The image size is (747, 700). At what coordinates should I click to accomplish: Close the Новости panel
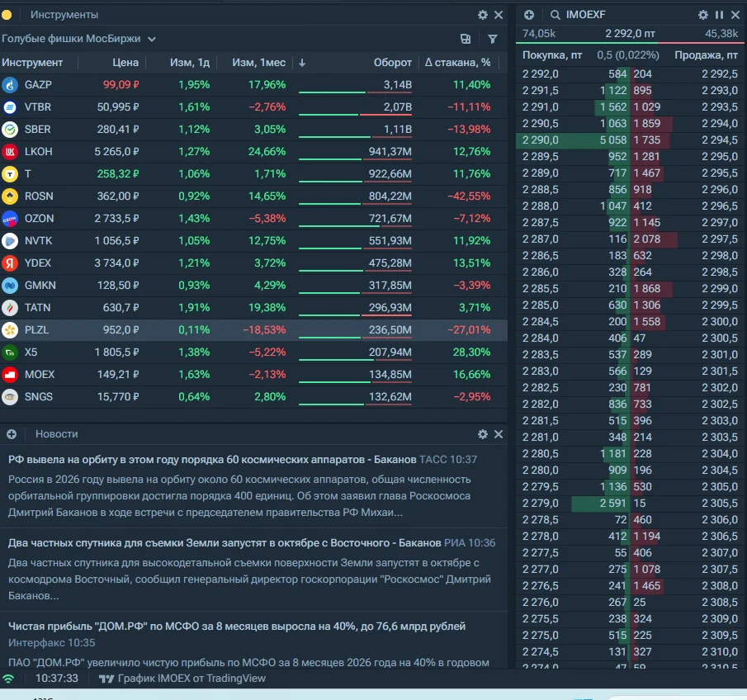[x=499, y=434]
